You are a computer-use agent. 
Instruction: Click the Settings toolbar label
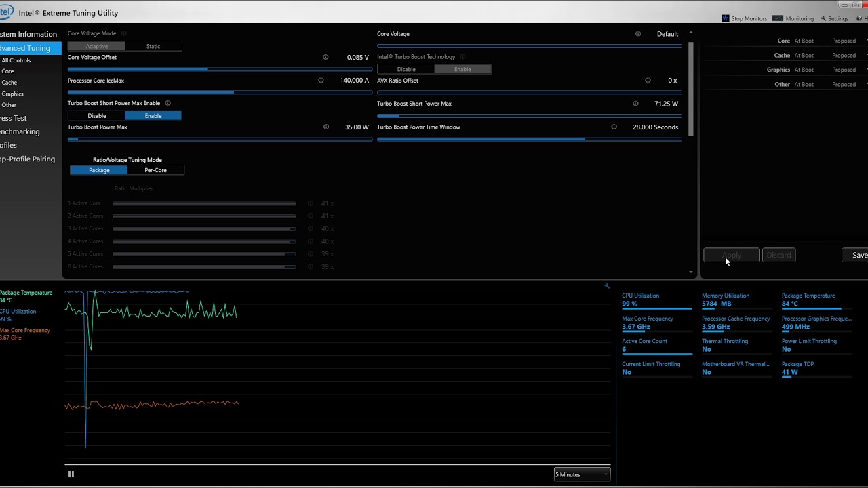pos(838,18)
